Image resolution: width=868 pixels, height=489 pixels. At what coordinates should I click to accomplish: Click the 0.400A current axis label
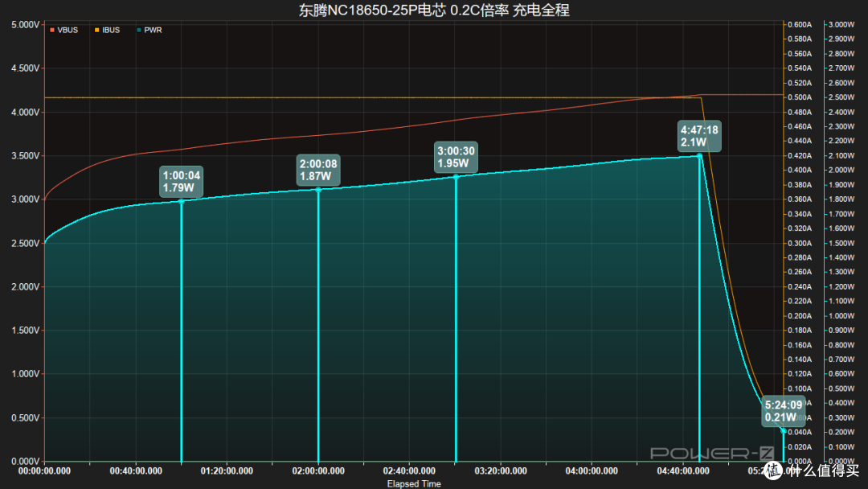click(800, 170)
